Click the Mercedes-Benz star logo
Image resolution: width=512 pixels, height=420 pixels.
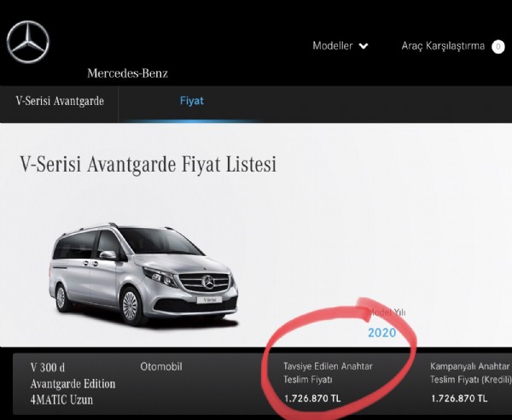pos(28,42)
